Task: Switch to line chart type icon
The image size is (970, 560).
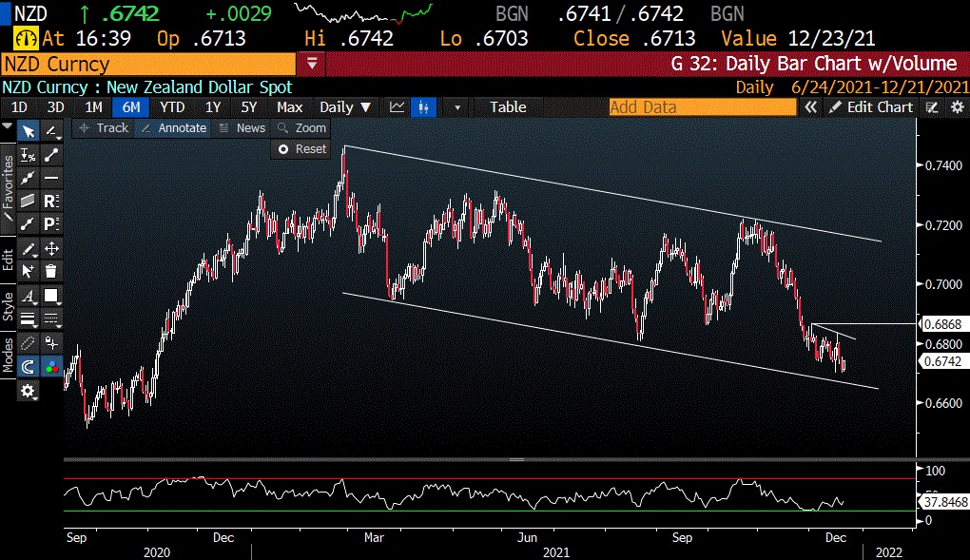Action: click(398, 107)
